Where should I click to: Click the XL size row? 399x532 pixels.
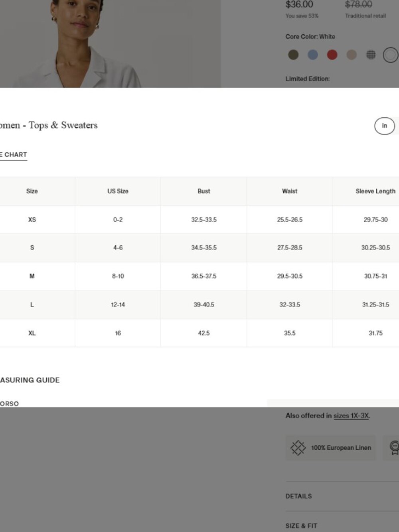199,333
